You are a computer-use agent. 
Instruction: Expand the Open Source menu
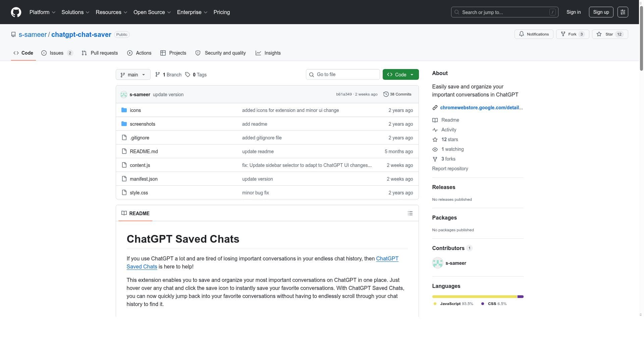152,12
